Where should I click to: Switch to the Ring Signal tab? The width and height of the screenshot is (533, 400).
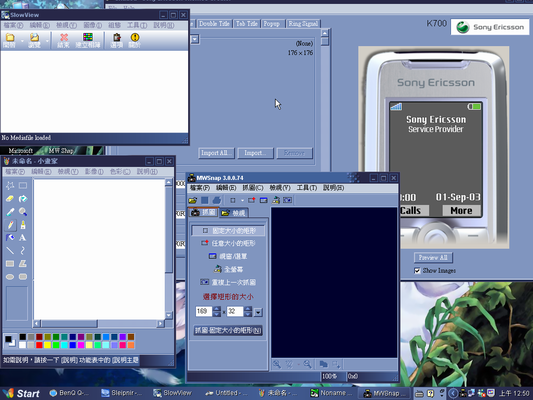coord(303,23)
